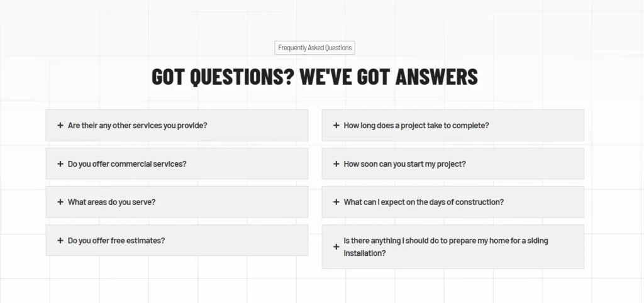Click the plus icon beside 'How long does a project take'
Image resolution: width=644 pixels, height=303 pixels.
[336, 125]
